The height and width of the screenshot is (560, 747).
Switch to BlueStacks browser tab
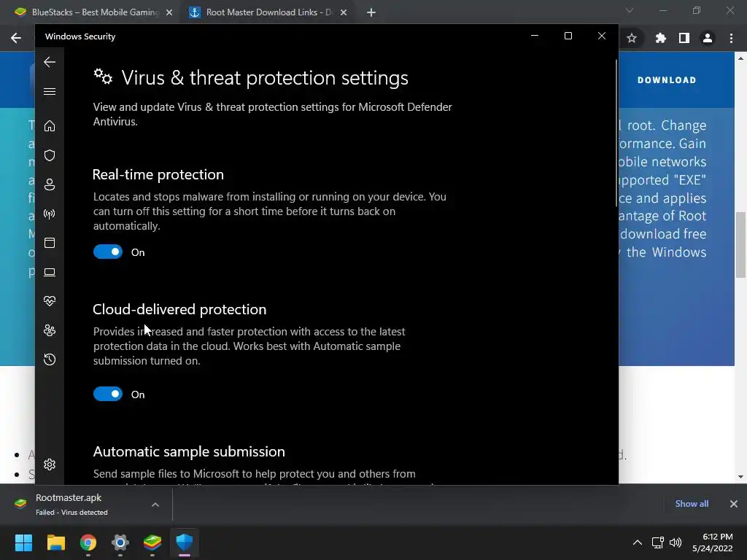coord(94,12)
